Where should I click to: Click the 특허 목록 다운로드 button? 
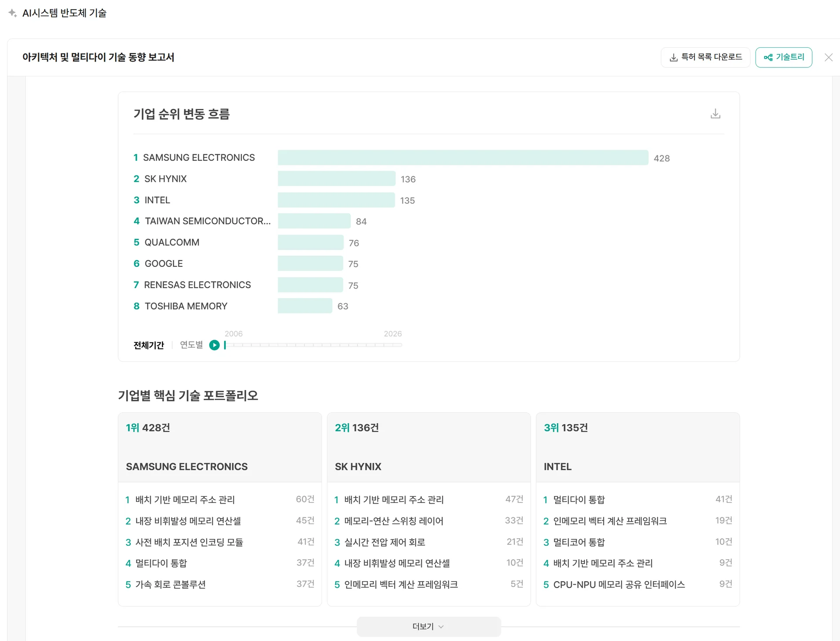[705, 57]
